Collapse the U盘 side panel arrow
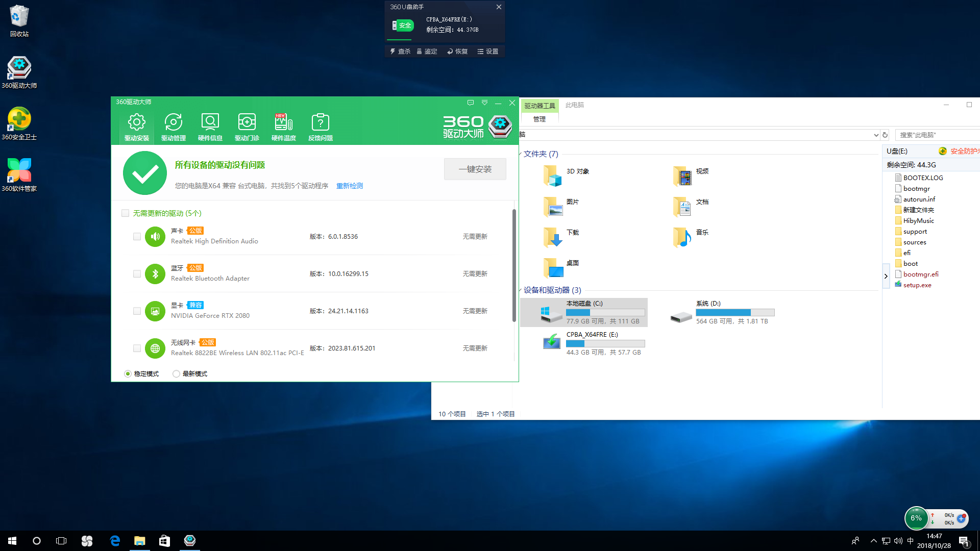 pos(886,276)
